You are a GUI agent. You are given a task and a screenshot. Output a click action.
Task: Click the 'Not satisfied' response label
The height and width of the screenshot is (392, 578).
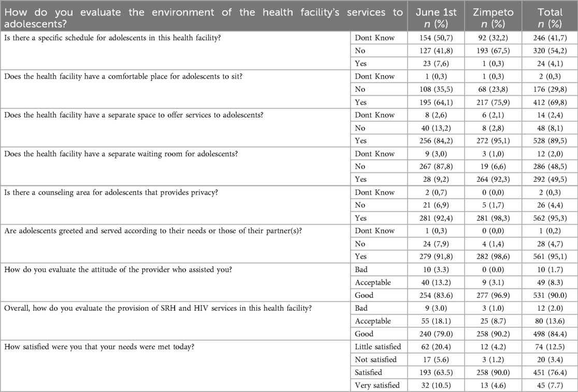click(x=375, y=360)
